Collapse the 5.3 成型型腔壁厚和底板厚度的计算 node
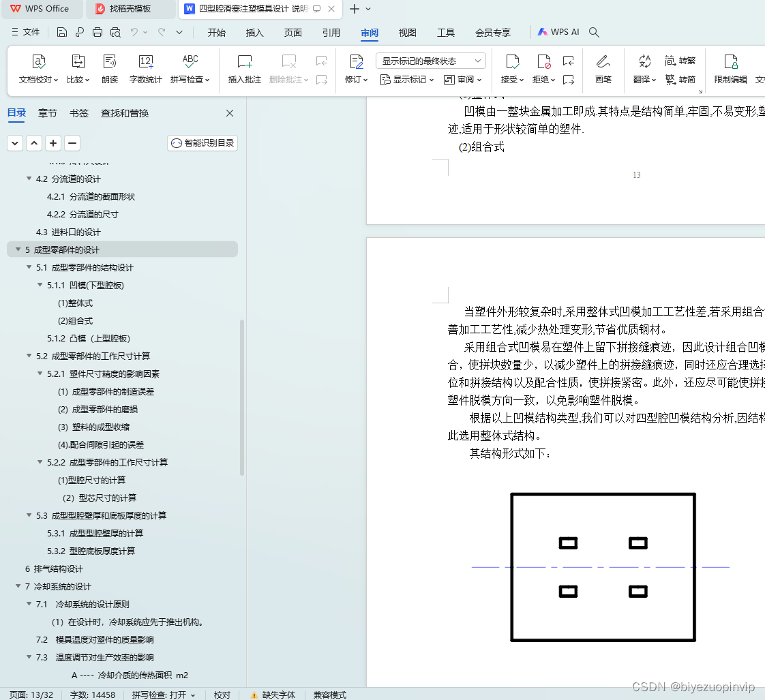Viewport: 765px width, 700px height. 29,515
